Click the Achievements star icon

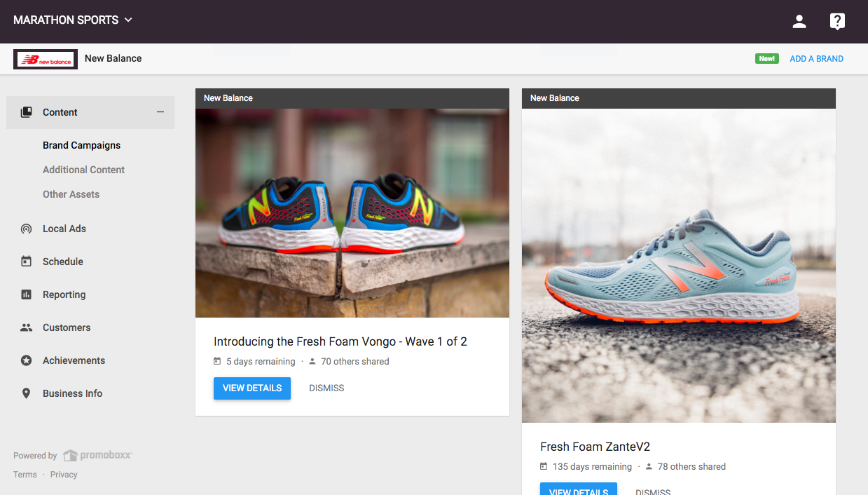click(x=26, y=360)
